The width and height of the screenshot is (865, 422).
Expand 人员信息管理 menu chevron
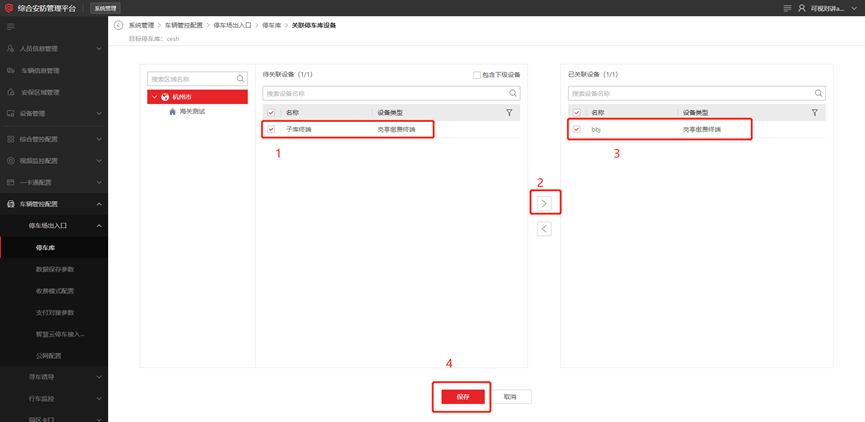[99, 49]
